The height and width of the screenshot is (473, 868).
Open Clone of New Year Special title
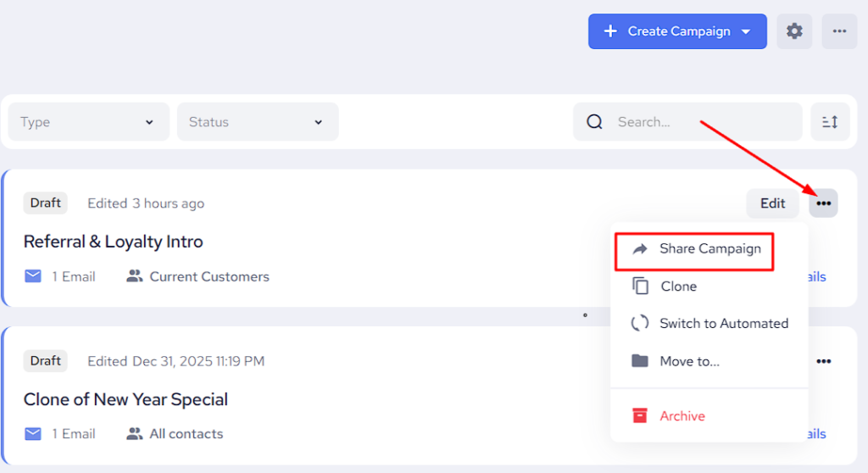(125, 399)
